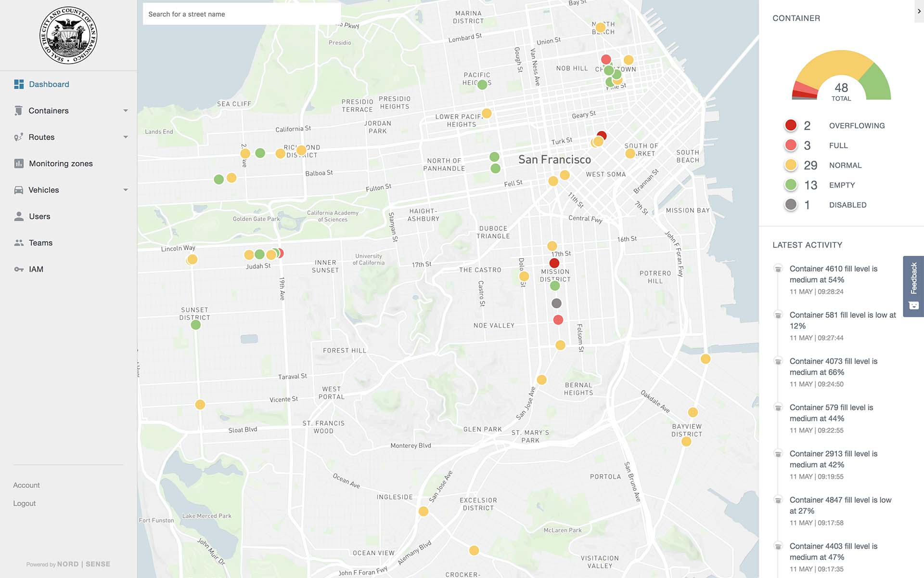This screenshot has width=924, height=578.
Task: Toggle the Empty green legend filter
Action: [791, 185]
